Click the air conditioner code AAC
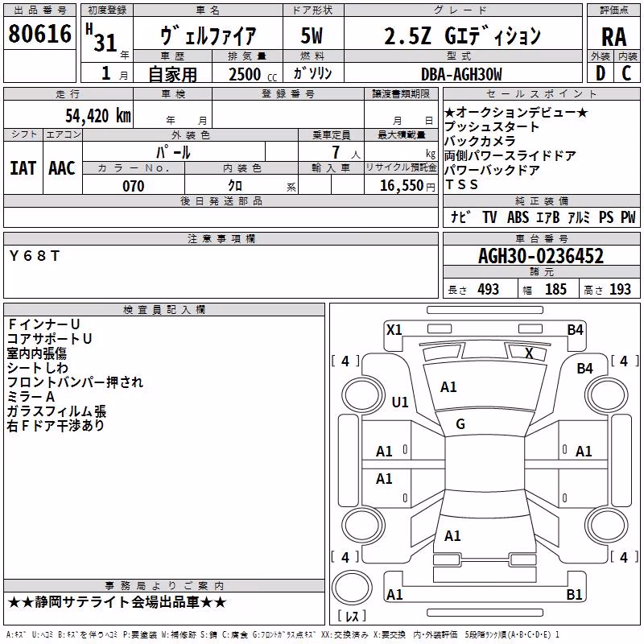The width and height of the screenshot is (644, 644). click(x=62, y=168)
